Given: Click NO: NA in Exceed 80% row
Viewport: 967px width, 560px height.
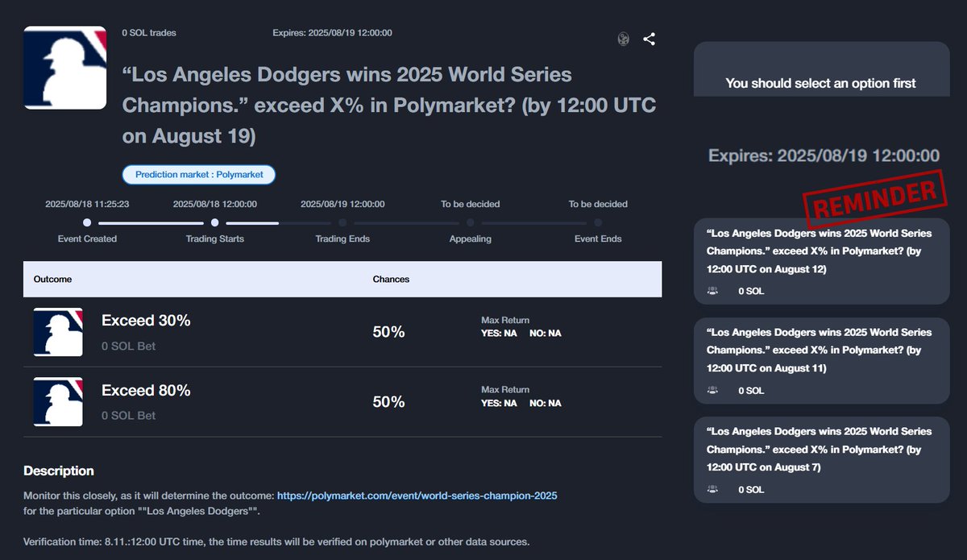Looking at the screenshot, I should click(x=546, y=403).
